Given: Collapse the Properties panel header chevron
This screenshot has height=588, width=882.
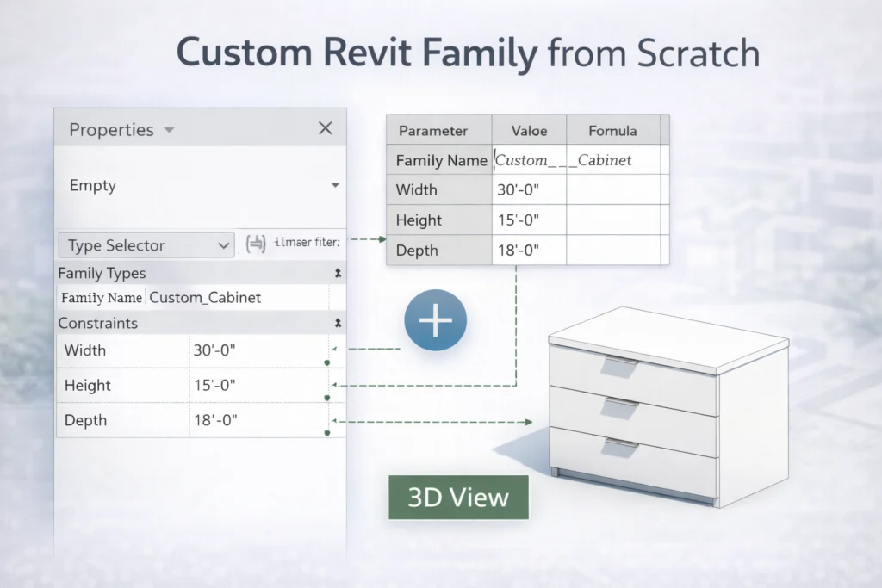Looking at the screenshot, I should coord(169,129).
